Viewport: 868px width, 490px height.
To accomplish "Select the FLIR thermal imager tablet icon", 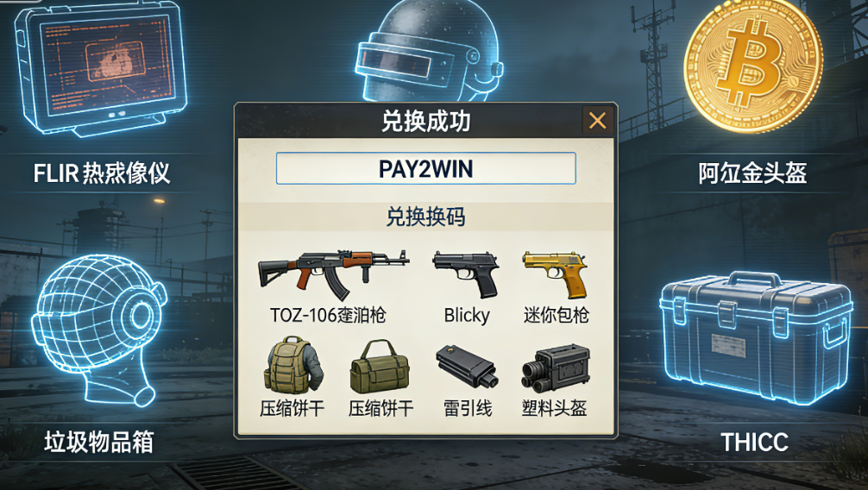I will point(101,67).
